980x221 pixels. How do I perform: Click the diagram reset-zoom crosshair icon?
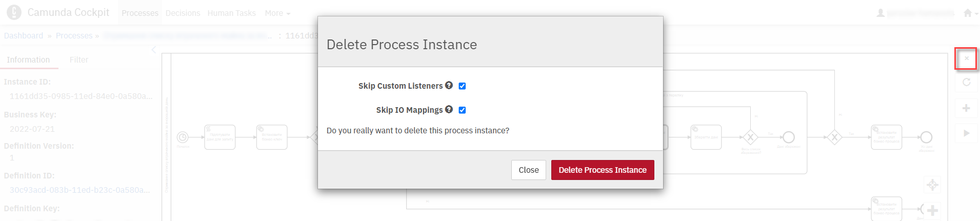932,185
